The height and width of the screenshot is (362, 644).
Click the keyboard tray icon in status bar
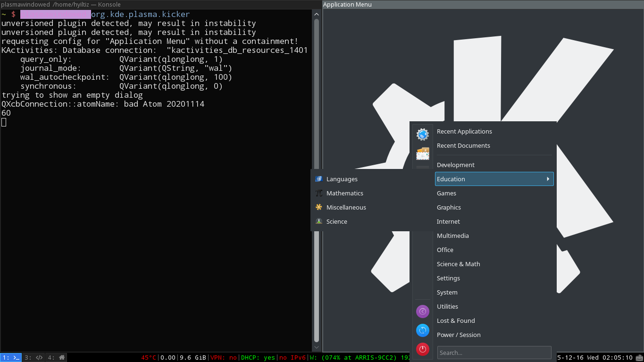pyautogui.click(x=639, y=358)
